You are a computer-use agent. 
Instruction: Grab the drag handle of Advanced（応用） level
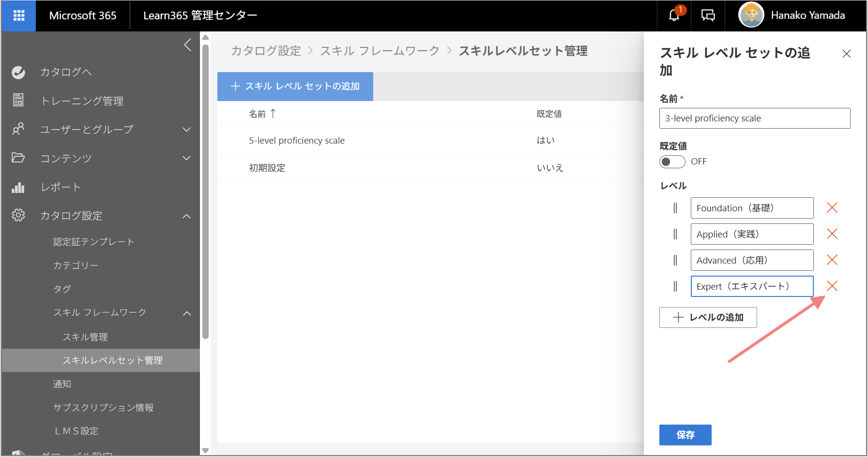tap(675, 260)
